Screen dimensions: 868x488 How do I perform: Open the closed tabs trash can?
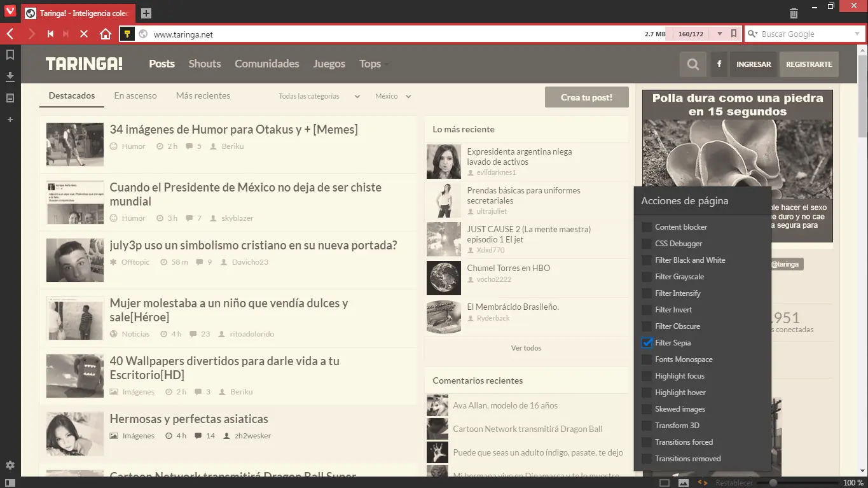(x=794, y=13)
